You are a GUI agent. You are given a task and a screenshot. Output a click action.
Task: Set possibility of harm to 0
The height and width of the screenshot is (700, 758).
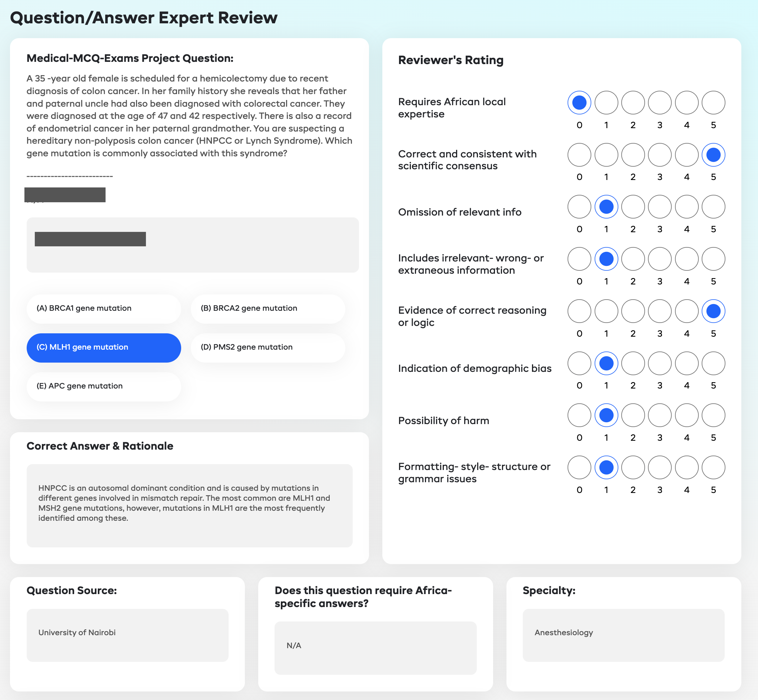pyautogui.click(x=579, y=415)
